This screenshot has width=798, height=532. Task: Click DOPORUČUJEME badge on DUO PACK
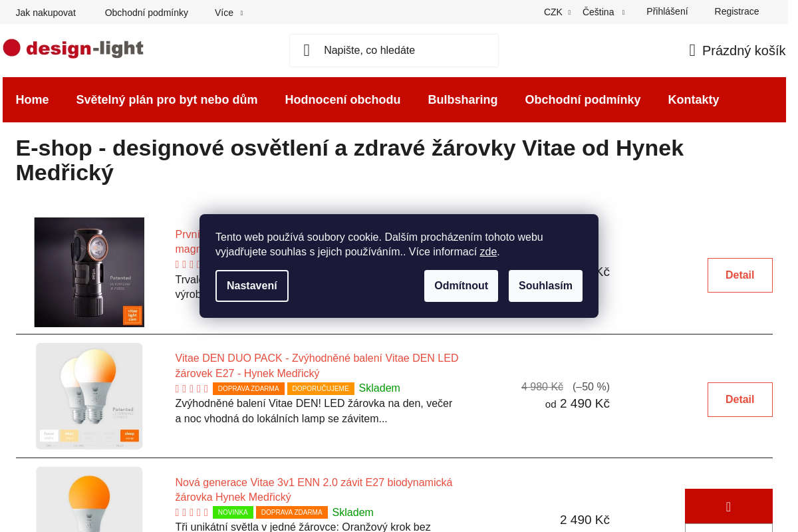(x=321, y=388)
